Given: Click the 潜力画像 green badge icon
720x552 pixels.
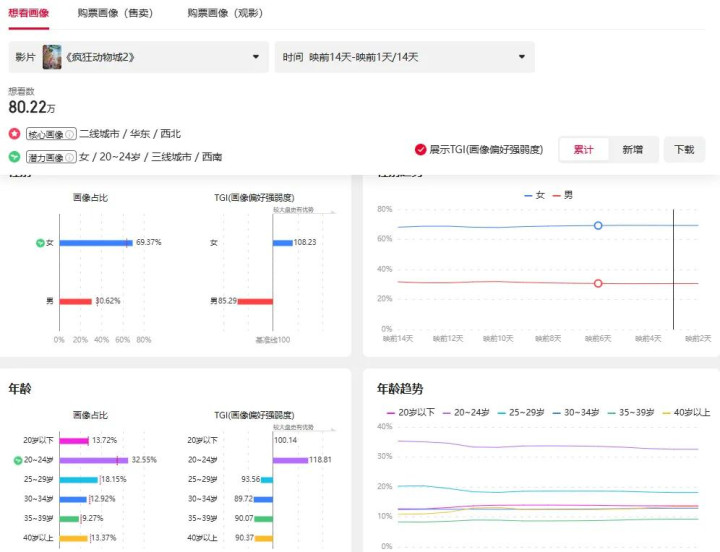Looking at the screenshot, I should click(14, 157).
